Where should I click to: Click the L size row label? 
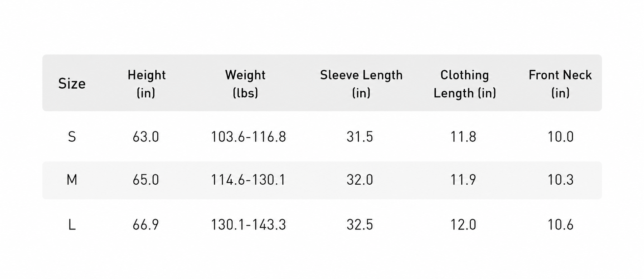coord(72,225)
